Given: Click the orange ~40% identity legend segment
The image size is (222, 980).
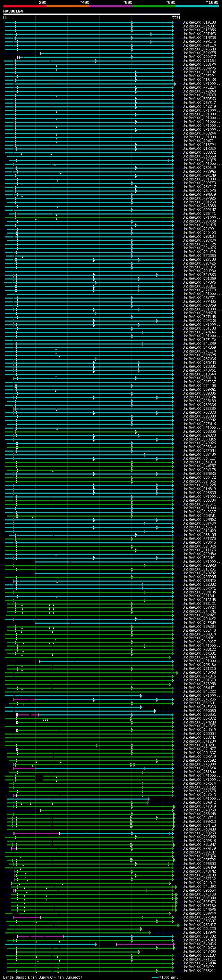Looking at the screenshot, I should [x=68, y=6].
